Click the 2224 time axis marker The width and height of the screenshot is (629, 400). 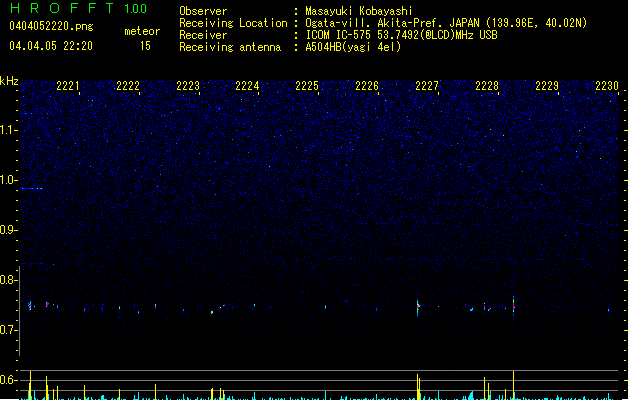247,86
